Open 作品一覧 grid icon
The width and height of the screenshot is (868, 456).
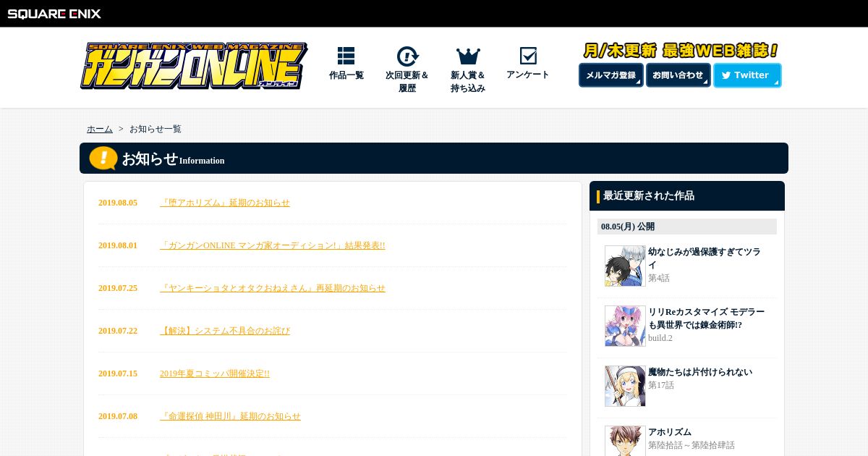pyautogui.click(x=346, y=56)
